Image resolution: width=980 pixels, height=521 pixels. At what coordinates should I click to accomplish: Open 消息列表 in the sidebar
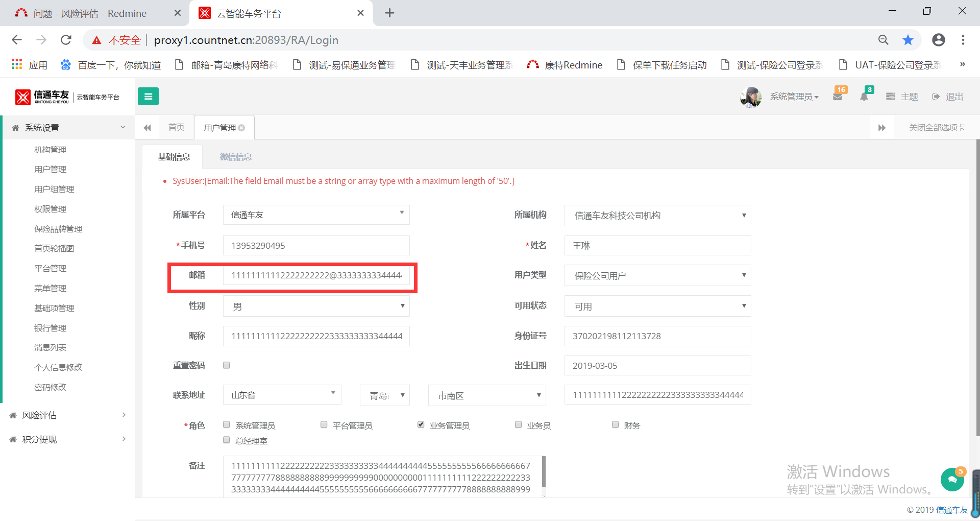51,347
